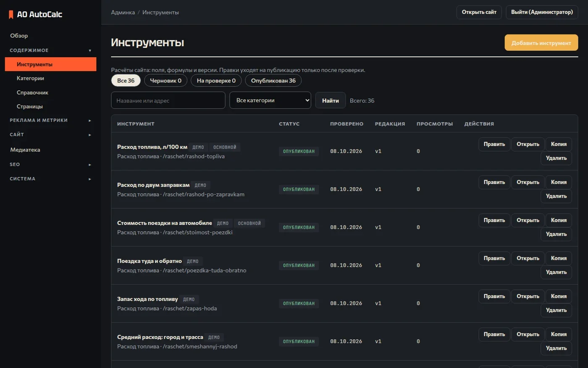Click ОПУБЛИКОВАН badge for Поездка туда и обратно
Screen dimensions: 588x368
299,265
